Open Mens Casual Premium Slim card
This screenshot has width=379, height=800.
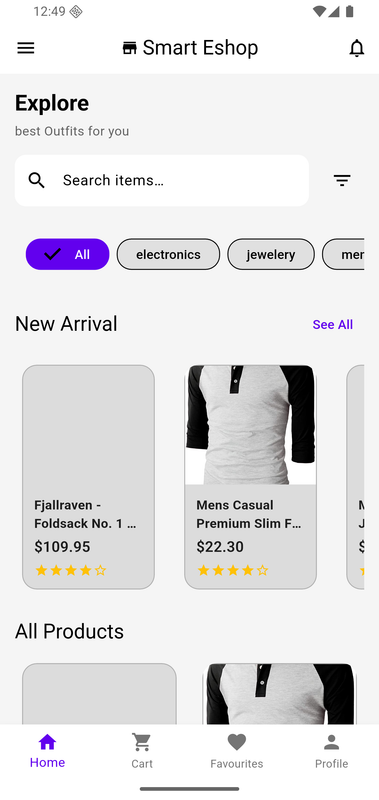[x=250, y=477]
